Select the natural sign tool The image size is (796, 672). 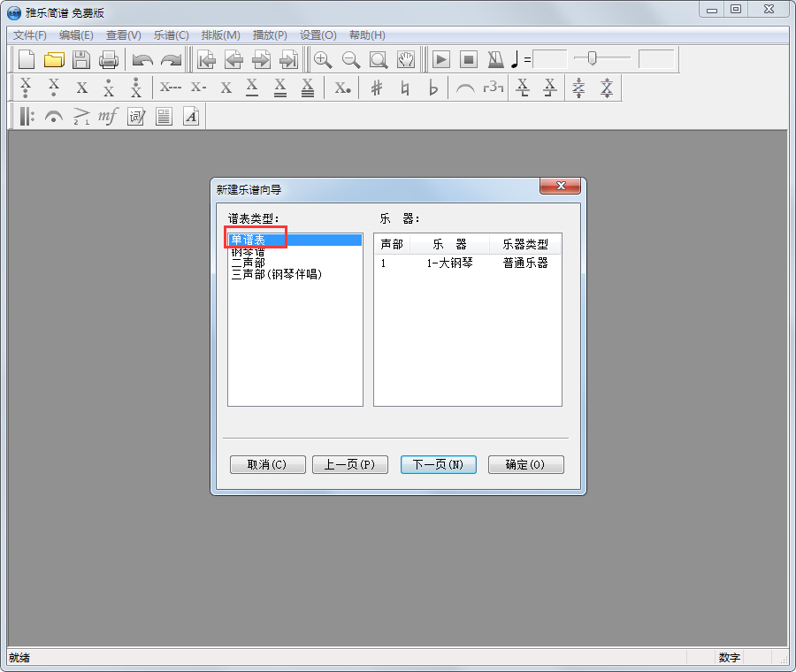point(405,88)
